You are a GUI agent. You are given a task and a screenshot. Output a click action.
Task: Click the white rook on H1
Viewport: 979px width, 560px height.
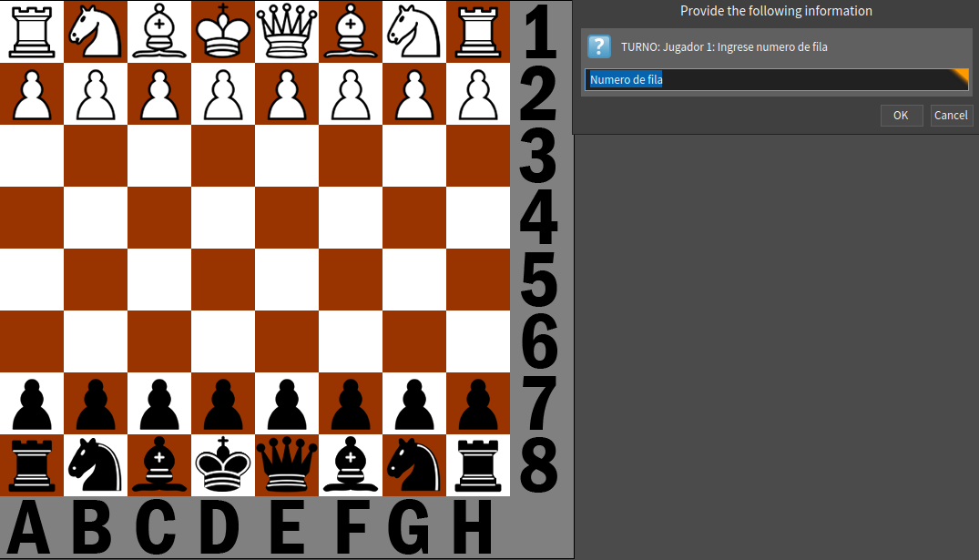point(478,31)
